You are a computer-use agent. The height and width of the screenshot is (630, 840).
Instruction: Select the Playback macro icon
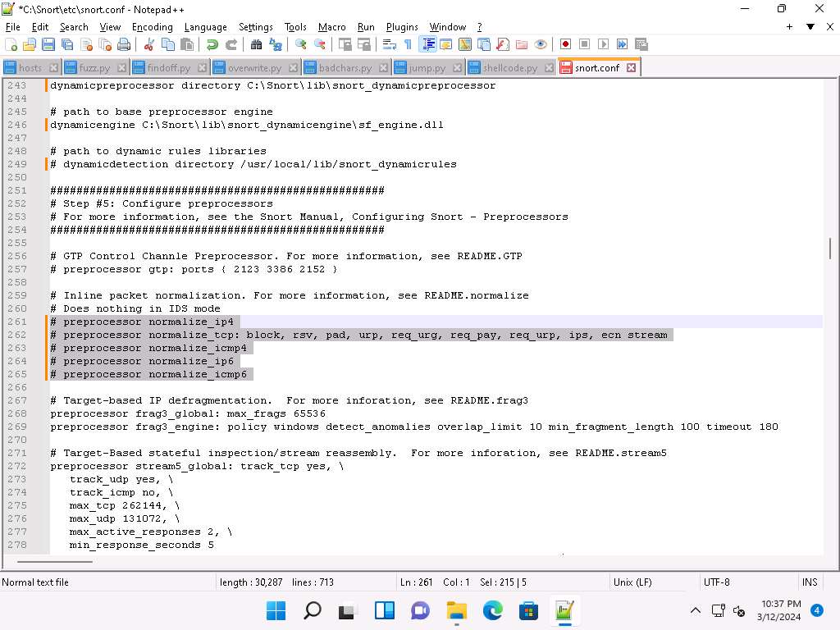tap(604, 45)
